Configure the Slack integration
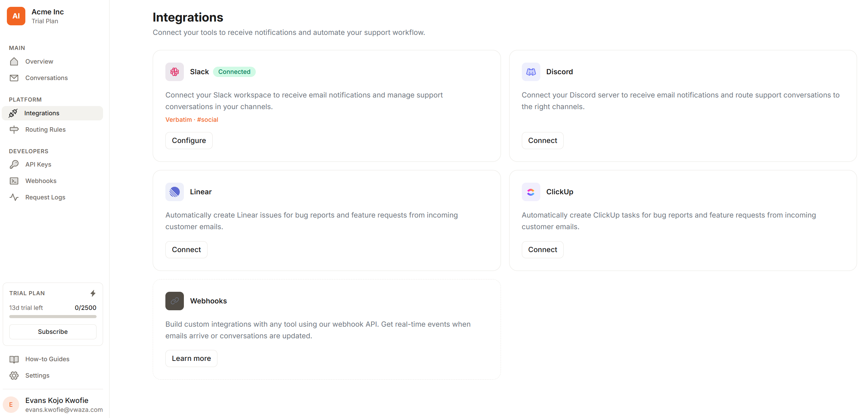 pos(189,140)
